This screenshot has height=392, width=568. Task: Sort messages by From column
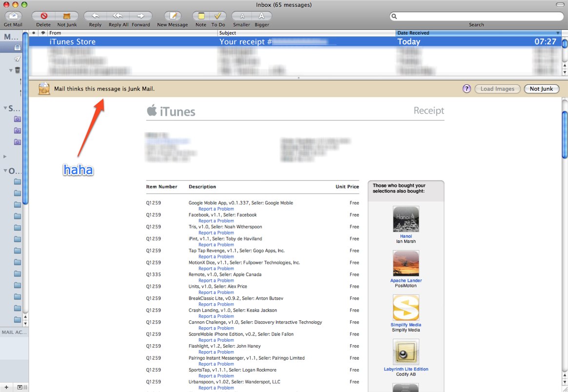coord(55,33)
